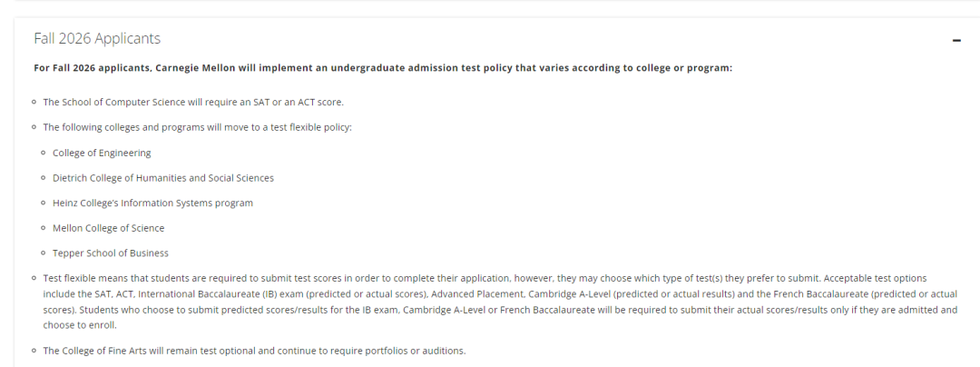Click the Fall 2026 Applicants heading
This screenshot has width=980, height=367.
[97, 38]
